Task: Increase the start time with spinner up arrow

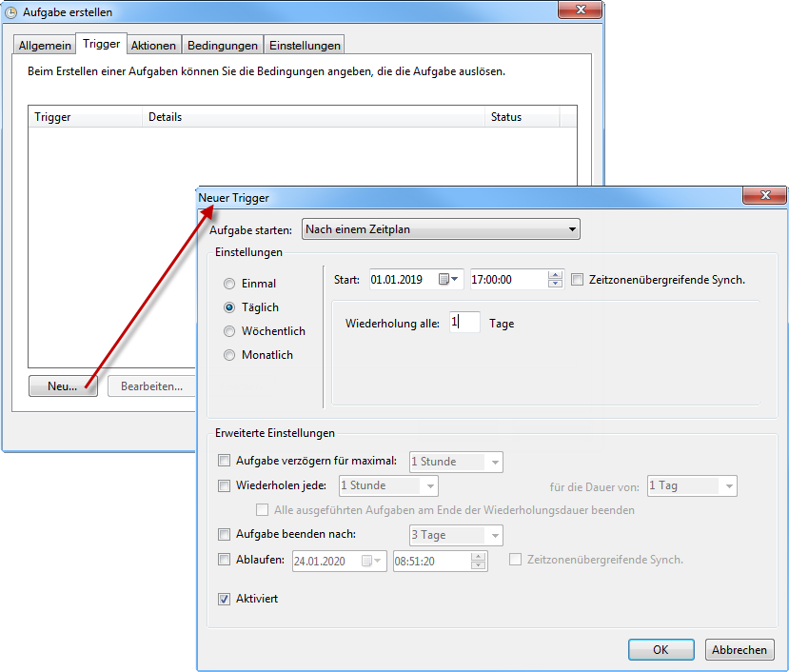Action: pos(556,276)
